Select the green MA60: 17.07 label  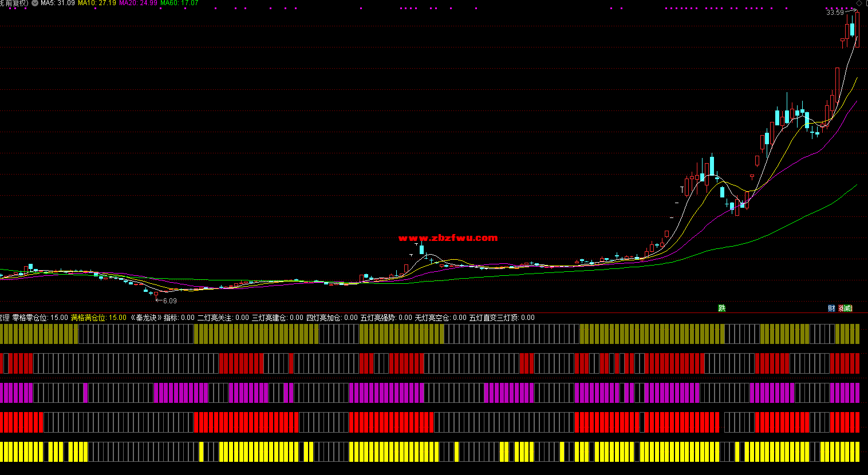[179, 3]
